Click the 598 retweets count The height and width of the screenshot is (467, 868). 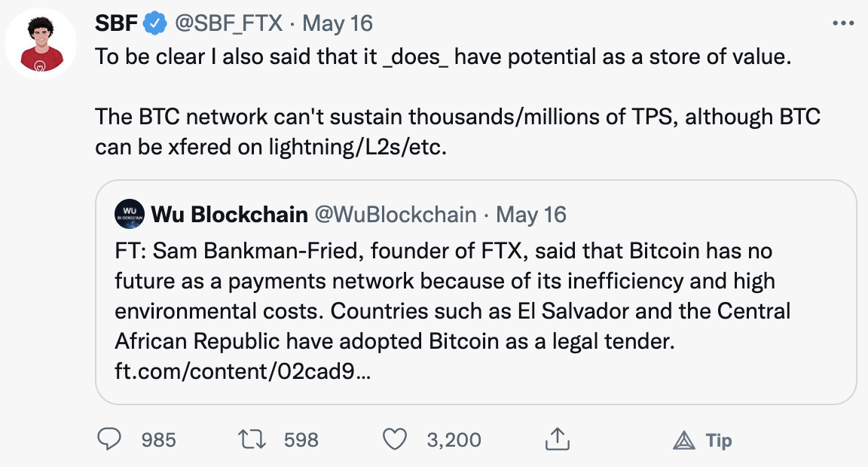(301, 440)
